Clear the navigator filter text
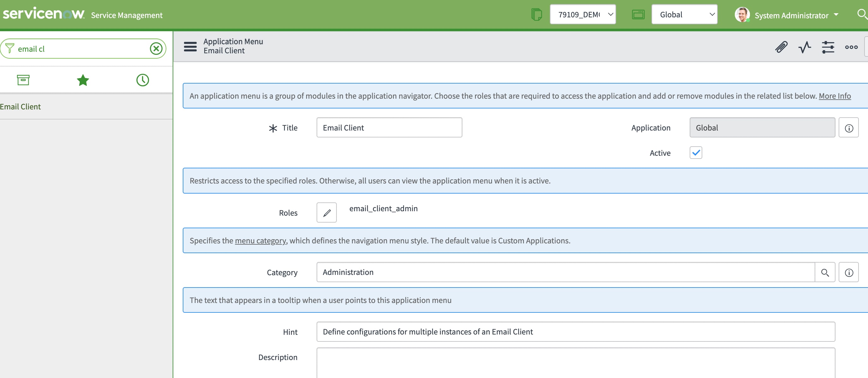 [156, 49]
